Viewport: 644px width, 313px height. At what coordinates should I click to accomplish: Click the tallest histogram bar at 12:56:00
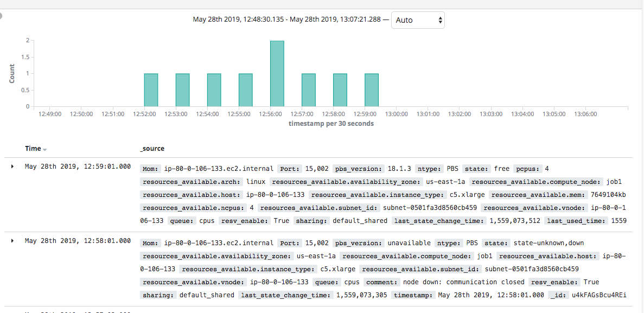tap(277, 73)
